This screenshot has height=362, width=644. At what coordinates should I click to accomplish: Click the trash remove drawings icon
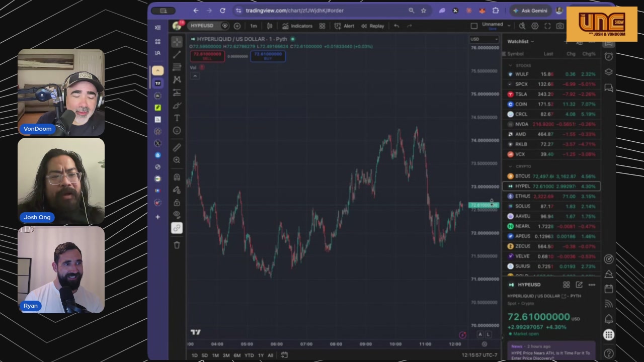(177, 245)
